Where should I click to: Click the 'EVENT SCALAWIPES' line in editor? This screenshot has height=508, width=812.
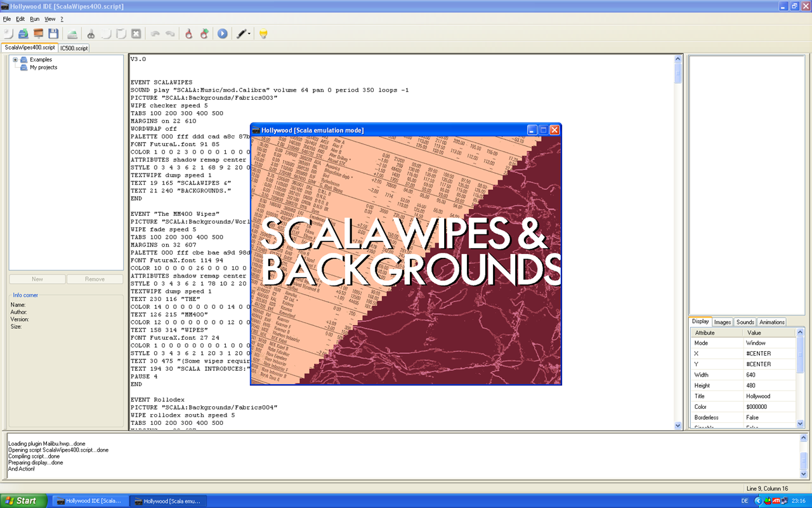[161, 83]
